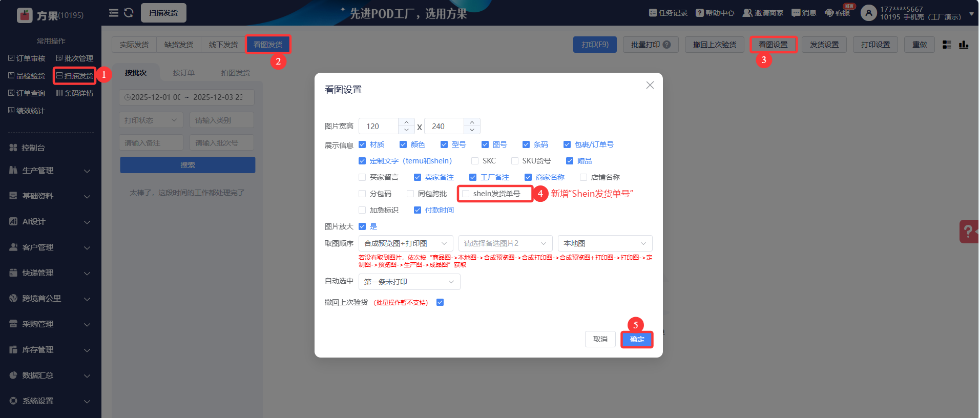Uncheck the 撤回上次验货 checkbox
The image size is (980, 418).
coord(440,302)
